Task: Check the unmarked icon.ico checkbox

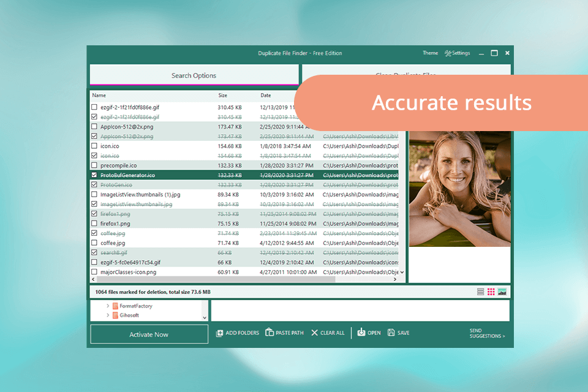Action: (x=94, y=146)
